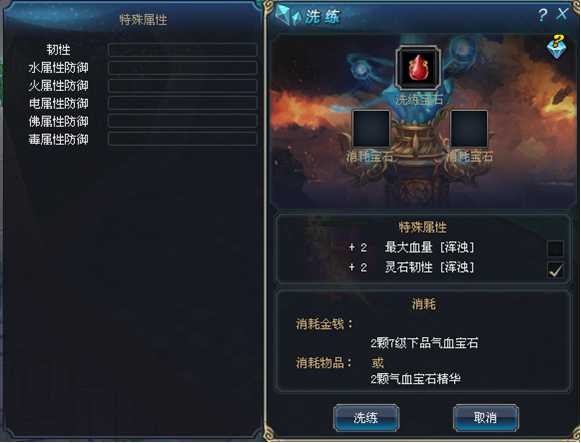Select the 灵石韧性 [浑浊] attribute row
Image resolution: width=581 pixels, height=443 pixels.
411,267
